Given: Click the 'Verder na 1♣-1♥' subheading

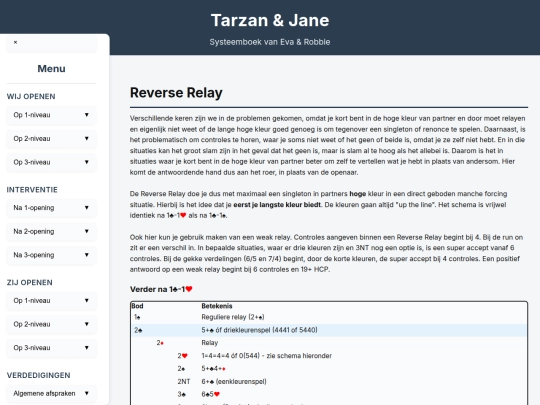Looking at the screenshot, I should pos(161,289).
